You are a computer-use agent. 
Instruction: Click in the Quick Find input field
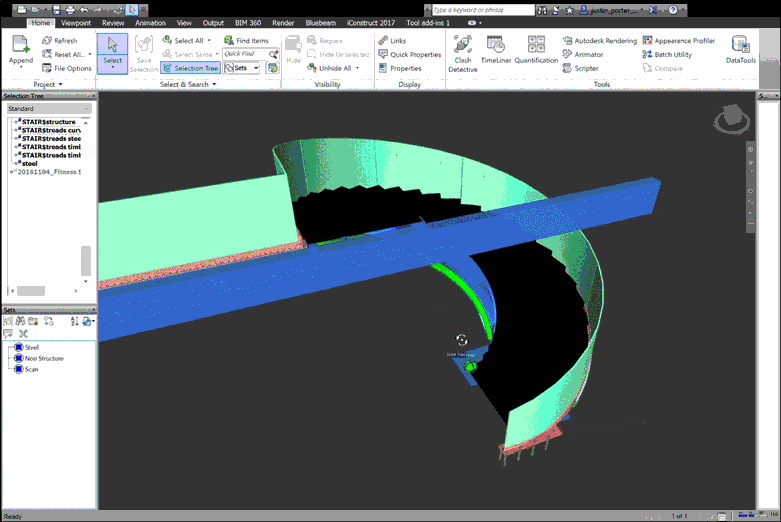245,54
